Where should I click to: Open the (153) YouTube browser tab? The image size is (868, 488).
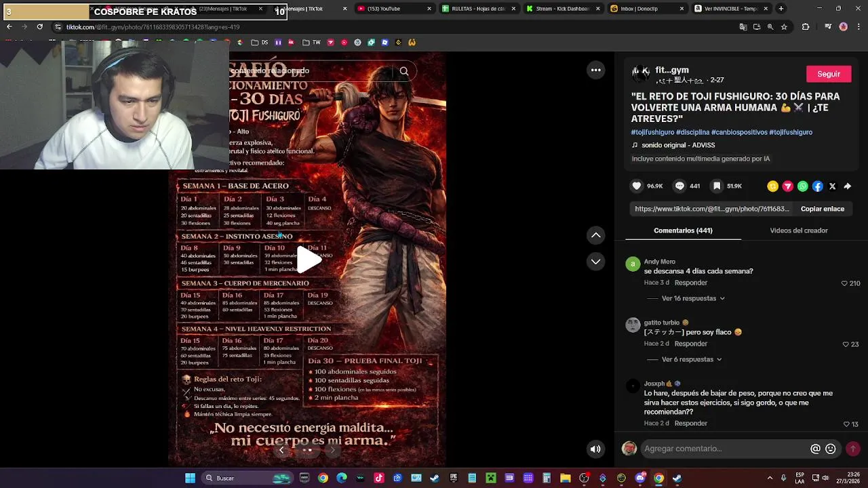click(394, 9)
